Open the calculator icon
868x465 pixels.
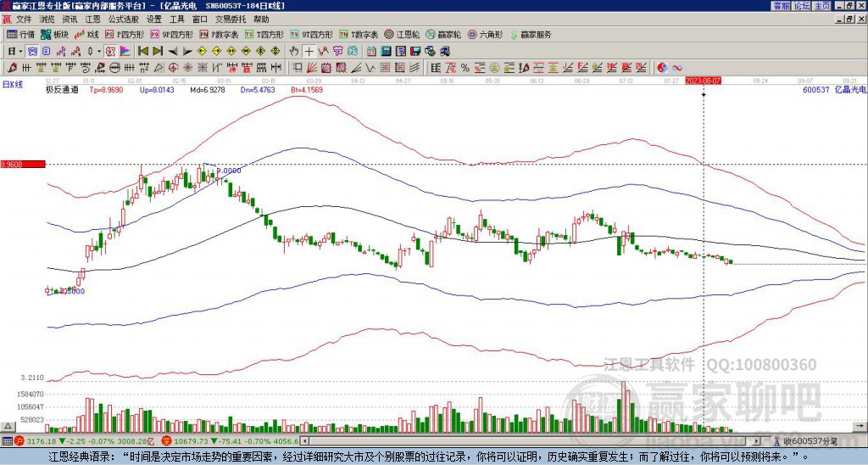click(386, 51)
